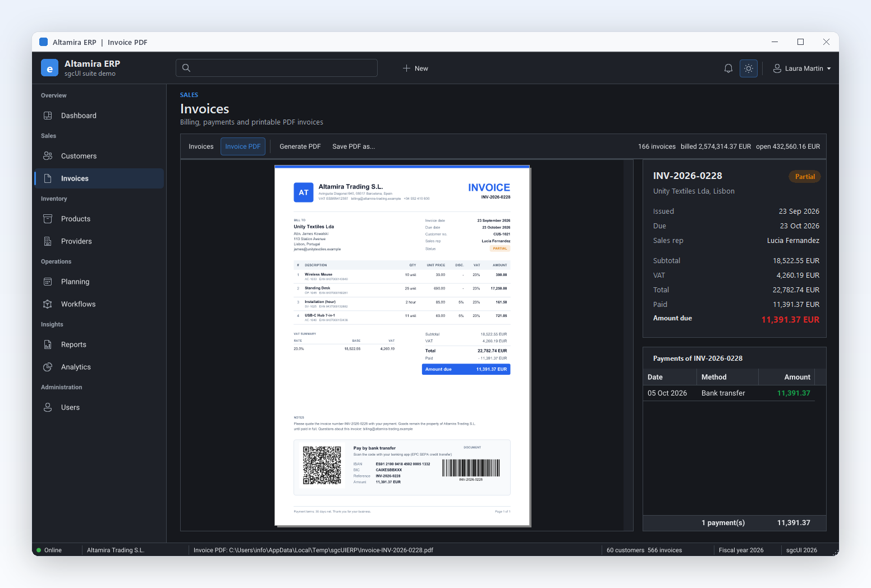Open the Users person icon

click(x=48, y=407)
